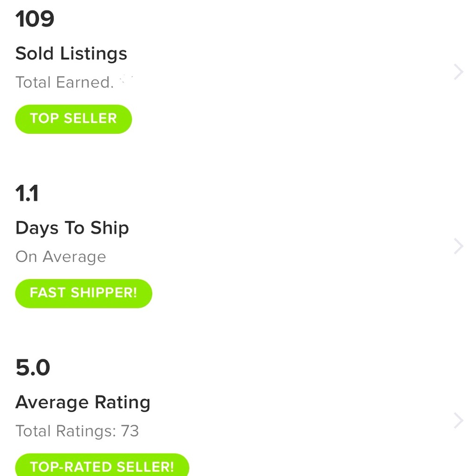Expand Average Rating details via chevron

click(458, 421)
